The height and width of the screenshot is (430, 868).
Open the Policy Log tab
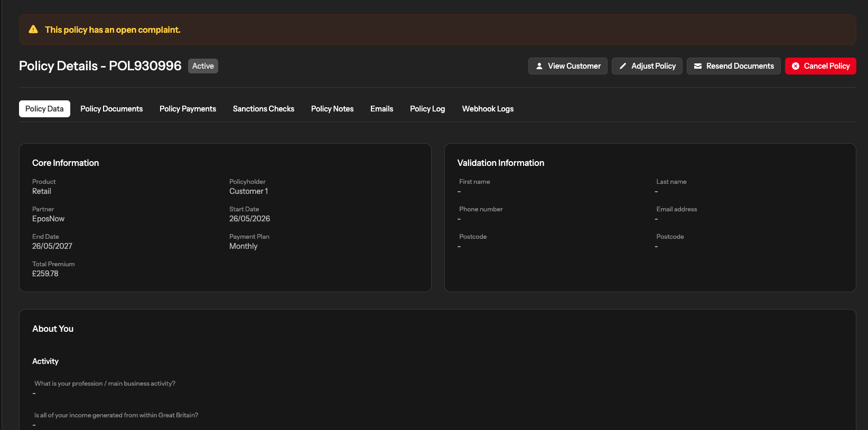[x=427, y=109]
